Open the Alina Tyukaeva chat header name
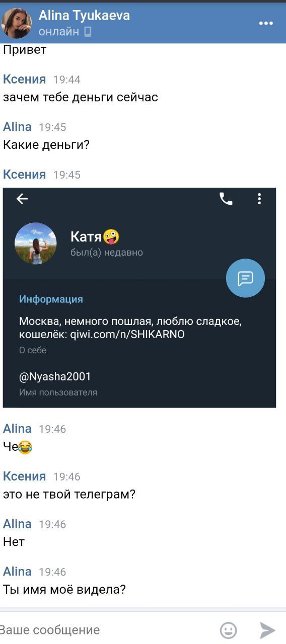The height and width of the screenshot is (644, 286). point(85,16)
